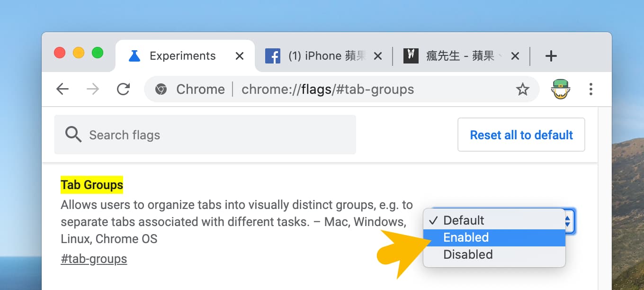Click the address bar URL text
Viewport: 644px width, 290px height.
click(328, 89)
